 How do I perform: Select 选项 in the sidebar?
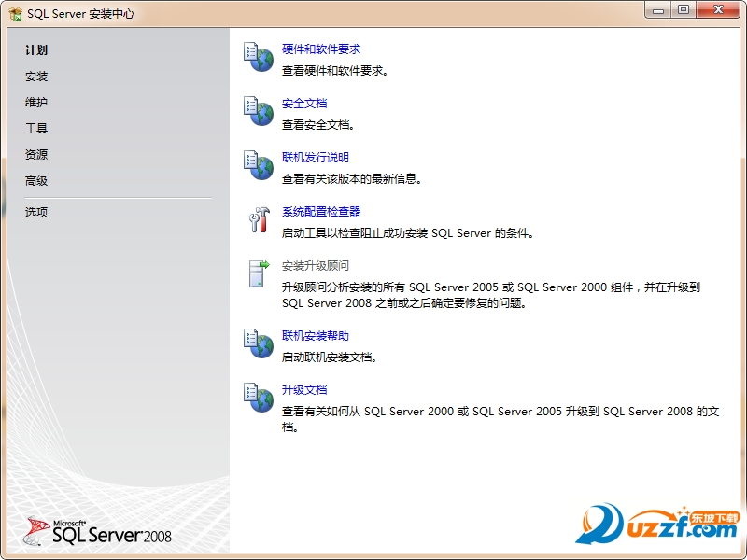[x=35, y=212]
